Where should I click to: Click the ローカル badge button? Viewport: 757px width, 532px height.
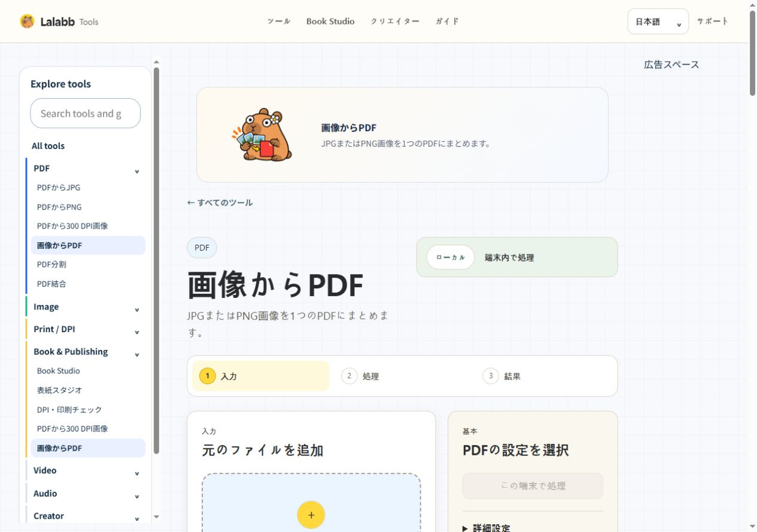click(x=451, y=257)
